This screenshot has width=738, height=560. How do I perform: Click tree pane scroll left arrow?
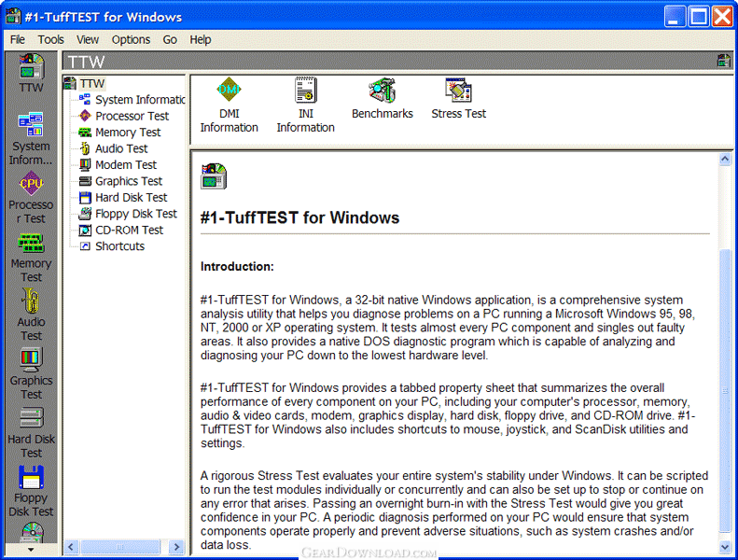coord(71,547)
